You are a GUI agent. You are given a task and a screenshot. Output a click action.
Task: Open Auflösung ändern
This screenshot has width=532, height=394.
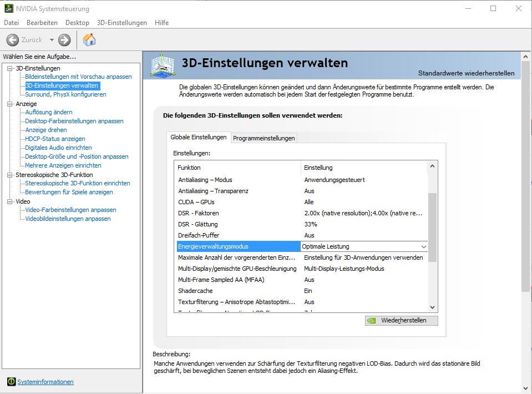point(48,112)
